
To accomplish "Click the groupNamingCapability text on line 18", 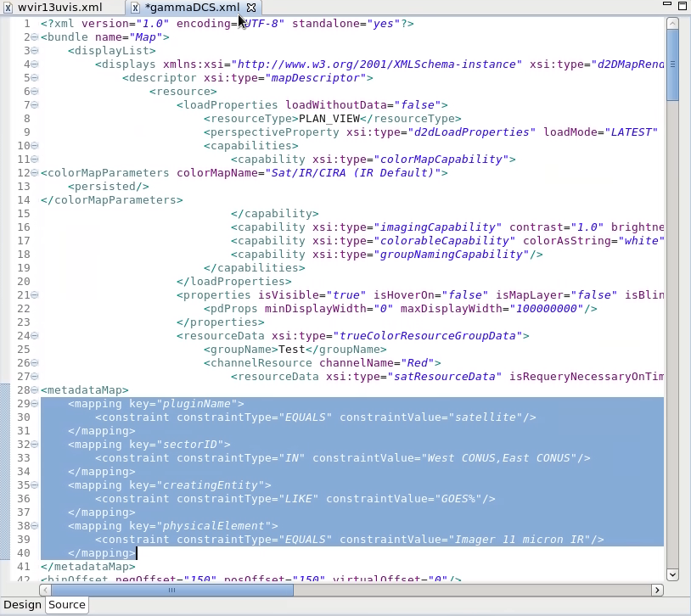I will (452, 255).
